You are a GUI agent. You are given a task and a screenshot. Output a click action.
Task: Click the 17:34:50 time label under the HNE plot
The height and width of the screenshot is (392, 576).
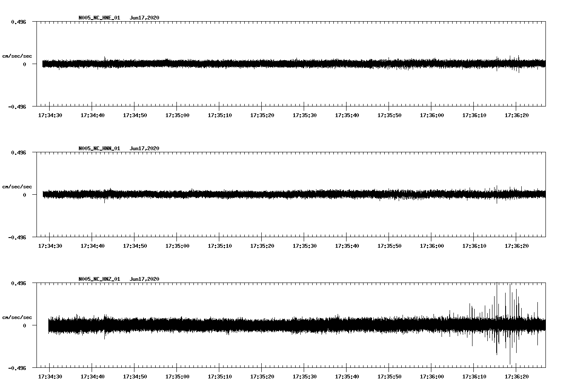click(135, 115)
